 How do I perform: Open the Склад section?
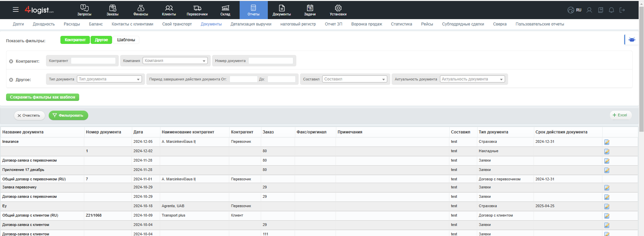pos(225,10)
